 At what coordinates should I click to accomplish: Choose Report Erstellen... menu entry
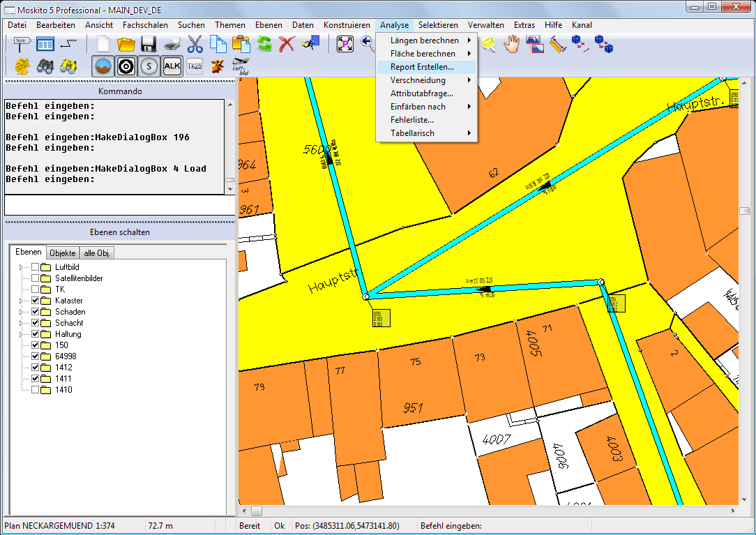[x=426, y=67]
